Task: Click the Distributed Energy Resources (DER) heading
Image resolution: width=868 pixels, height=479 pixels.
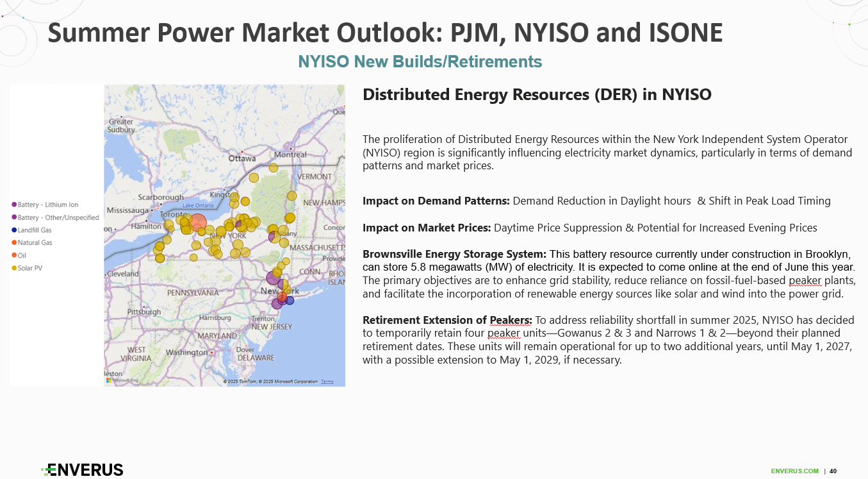Action: click(537, 95)
